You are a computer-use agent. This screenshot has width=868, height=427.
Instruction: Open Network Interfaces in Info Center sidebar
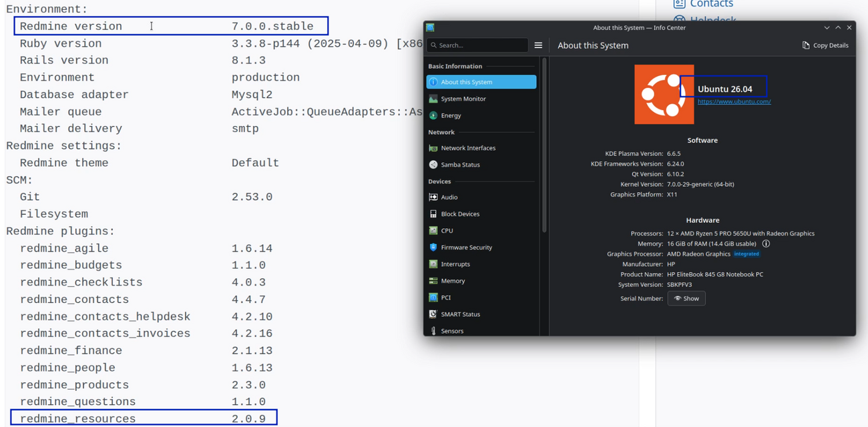coord(481,147)
